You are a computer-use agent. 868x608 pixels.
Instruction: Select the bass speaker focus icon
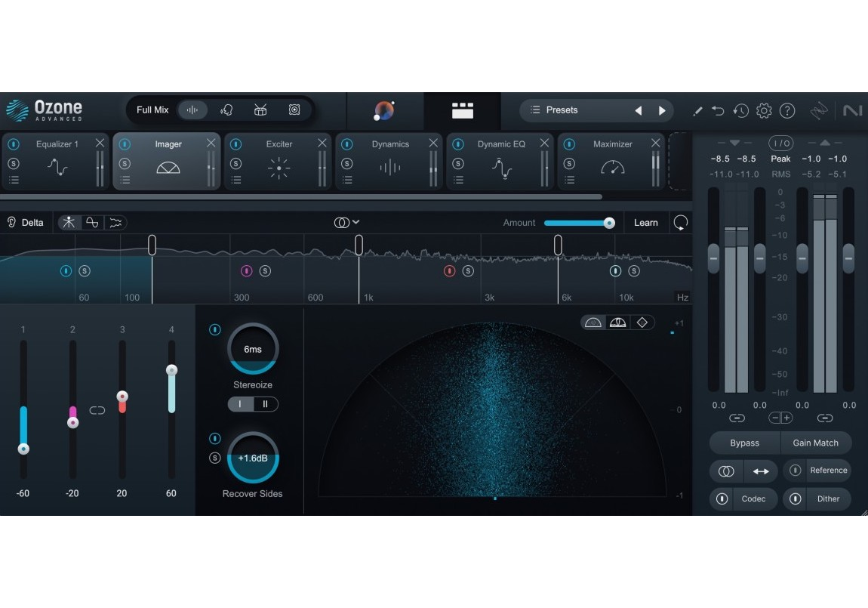click(x=294, y=110)
